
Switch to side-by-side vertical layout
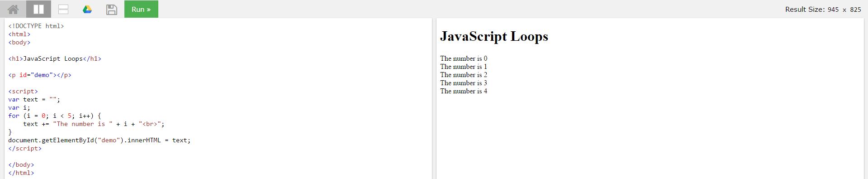pos(38,9)
